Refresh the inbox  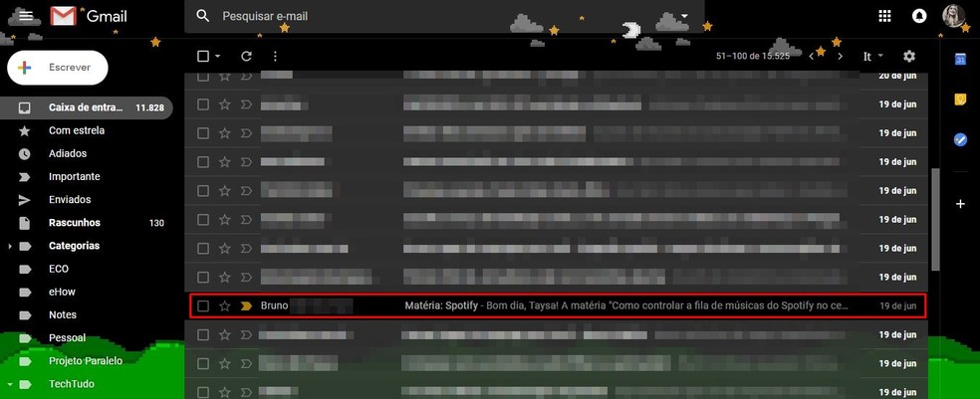[246, 56]
